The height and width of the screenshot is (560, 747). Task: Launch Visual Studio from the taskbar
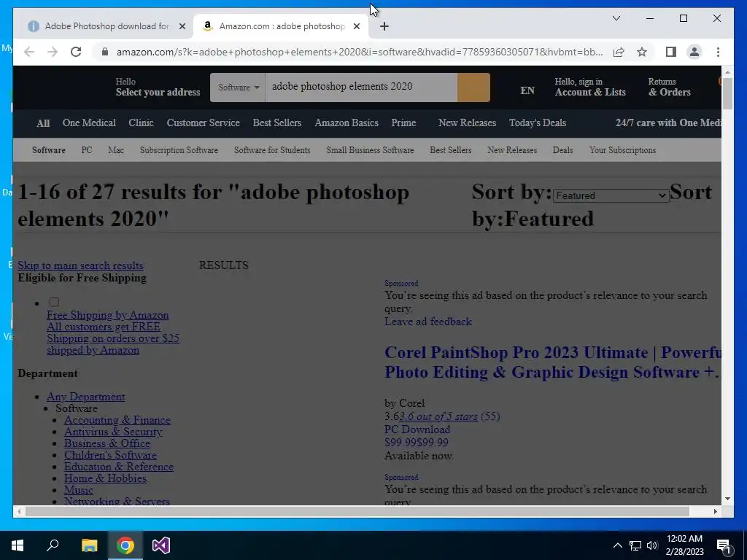coord(161,545)
